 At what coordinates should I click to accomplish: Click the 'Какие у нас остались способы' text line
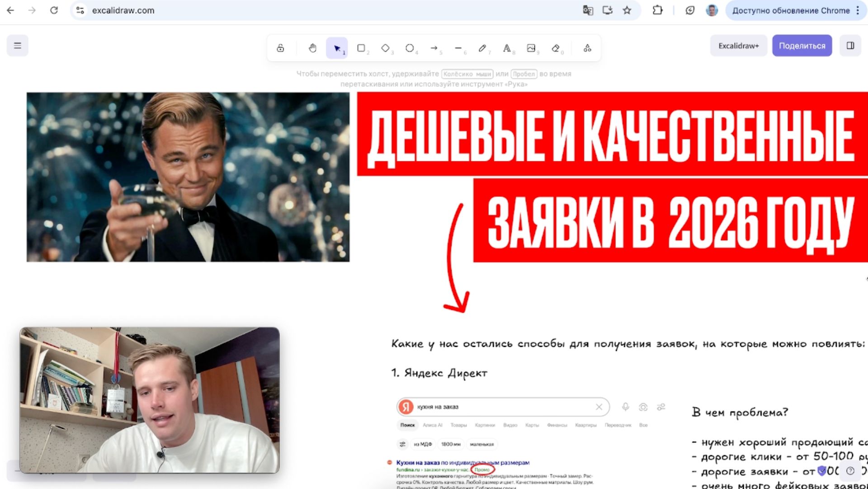pos(628,344)
